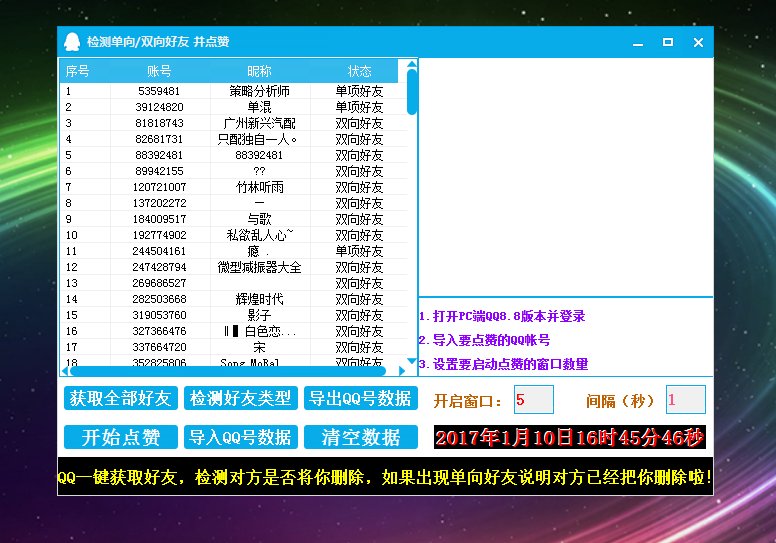Click the vertical scrollbar thumb
The image size is (776, 543).
[x=412, y=92]
